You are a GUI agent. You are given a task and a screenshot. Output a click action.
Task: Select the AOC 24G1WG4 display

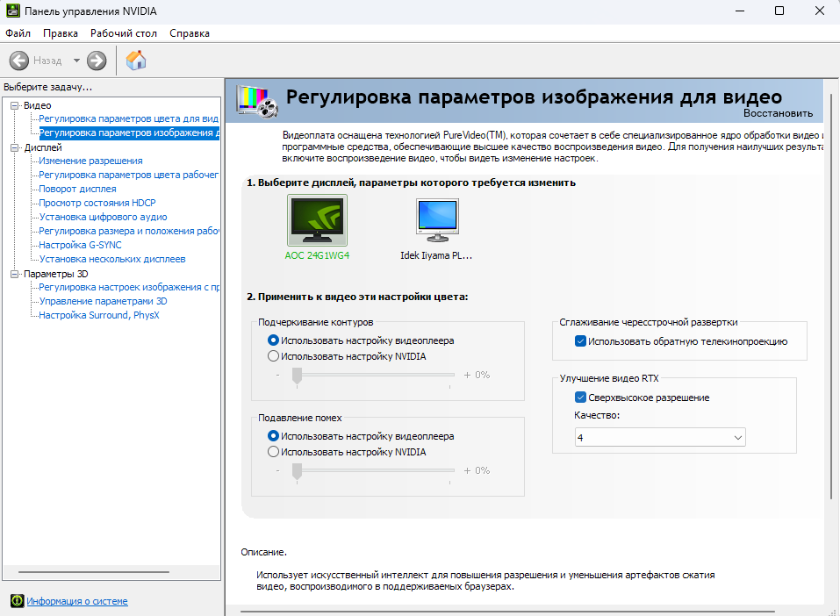coord(317,228)
